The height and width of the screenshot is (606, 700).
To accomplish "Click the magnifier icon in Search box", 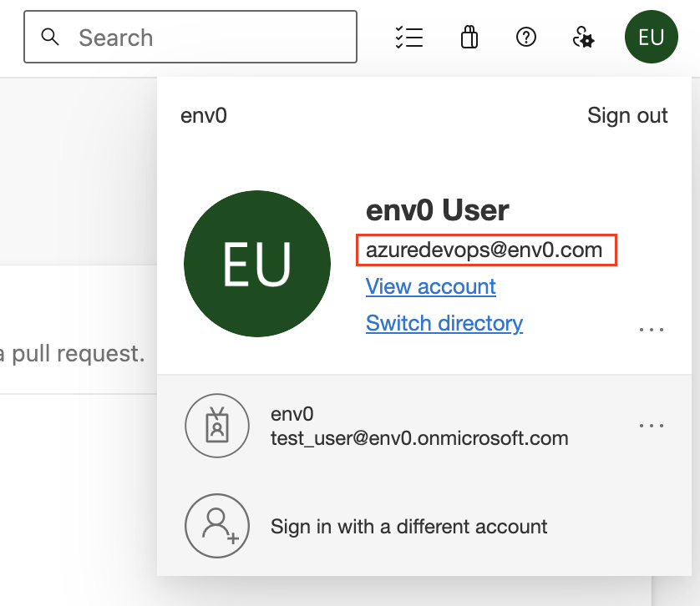I will pos(49,37).
